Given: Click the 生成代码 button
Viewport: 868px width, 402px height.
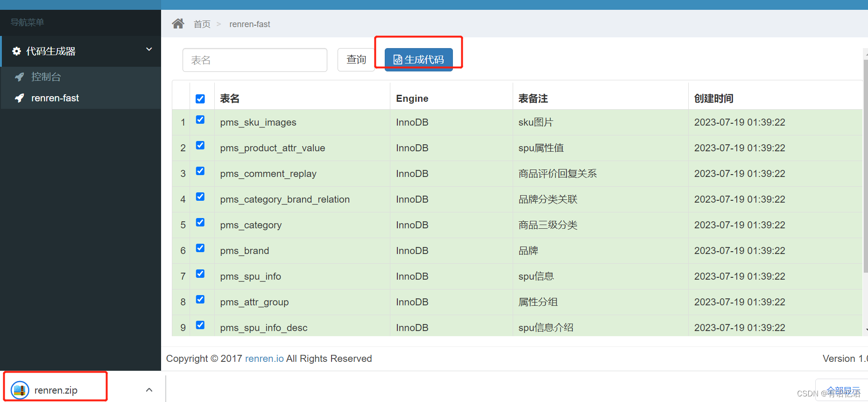Looking at the screenshot, I should tap(419, 59).
